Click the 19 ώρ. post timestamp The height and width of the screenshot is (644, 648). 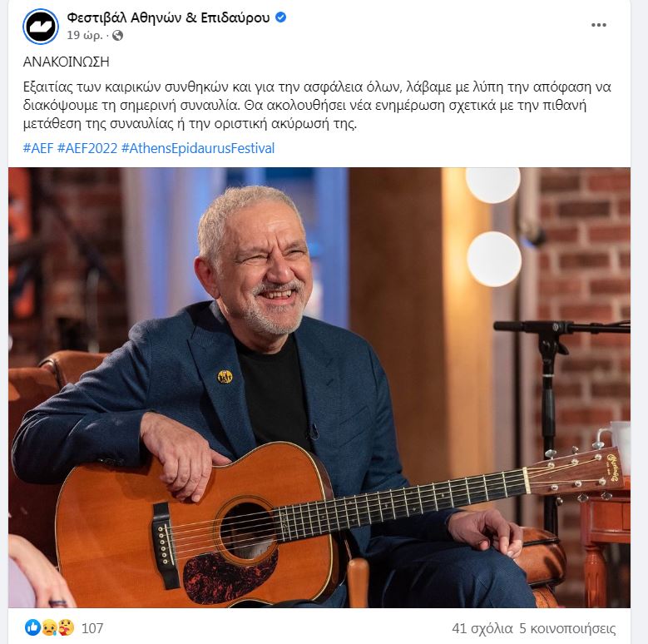pyautogui.click(x=84, y=36)
